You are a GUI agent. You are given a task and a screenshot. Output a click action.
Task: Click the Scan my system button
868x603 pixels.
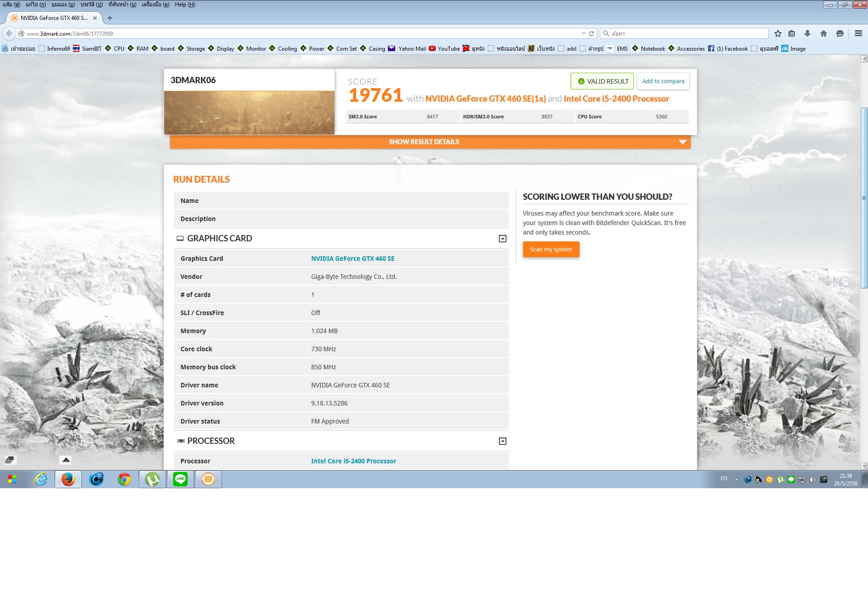[551, 250]
